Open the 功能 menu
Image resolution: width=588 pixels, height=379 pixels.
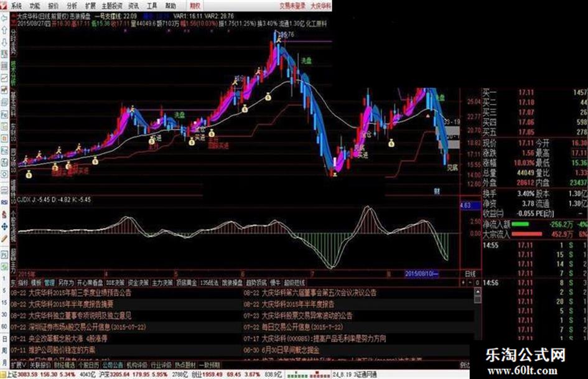point(35,6)
